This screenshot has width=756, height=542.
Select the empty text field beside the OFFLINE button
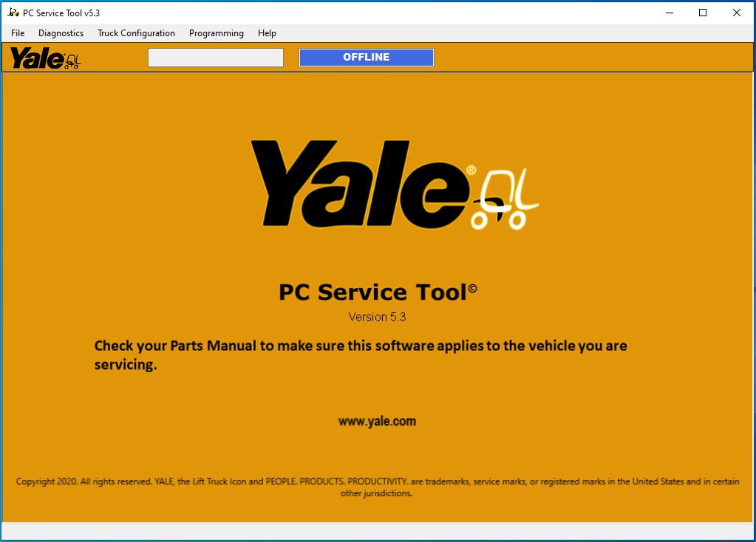(215, 57)
